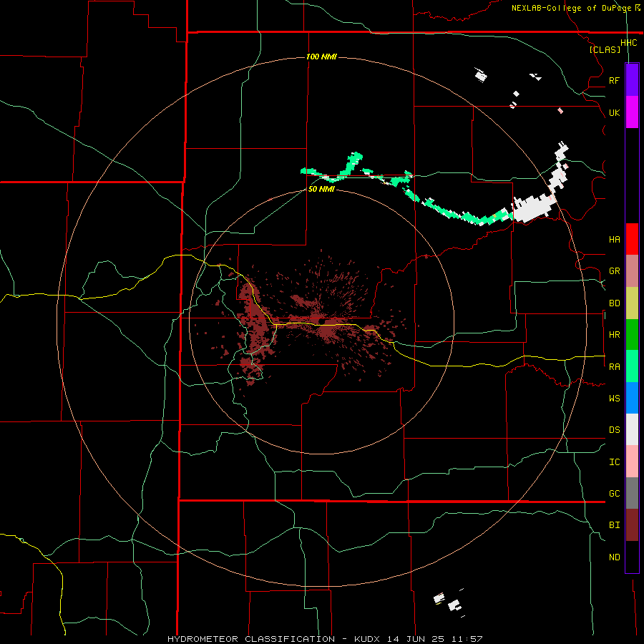
Task: Click the HR legend label
Action: (614, 335)
